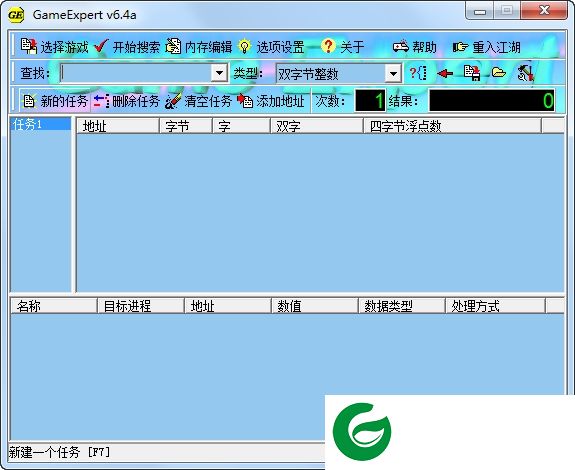Open 帮助 help
Image resolution: width=575 pixels, height=470 pixels.
414,47
